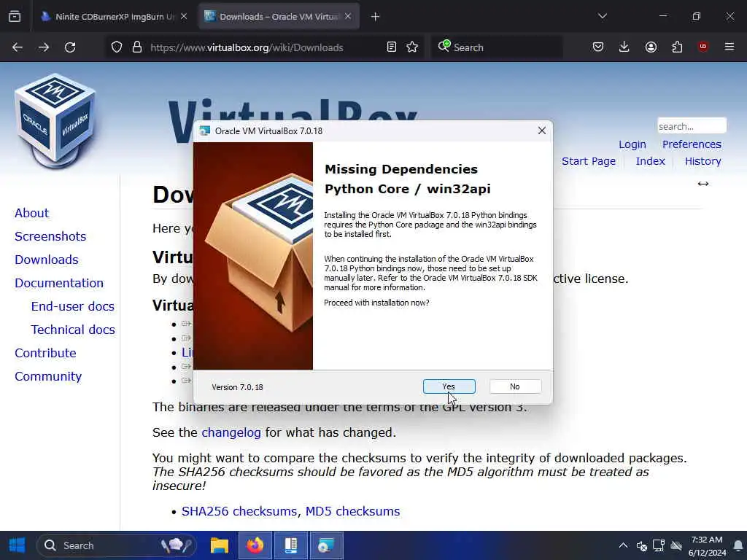Open the Windows Start menu
Viewport: 747px width, 560px height.
18,545
